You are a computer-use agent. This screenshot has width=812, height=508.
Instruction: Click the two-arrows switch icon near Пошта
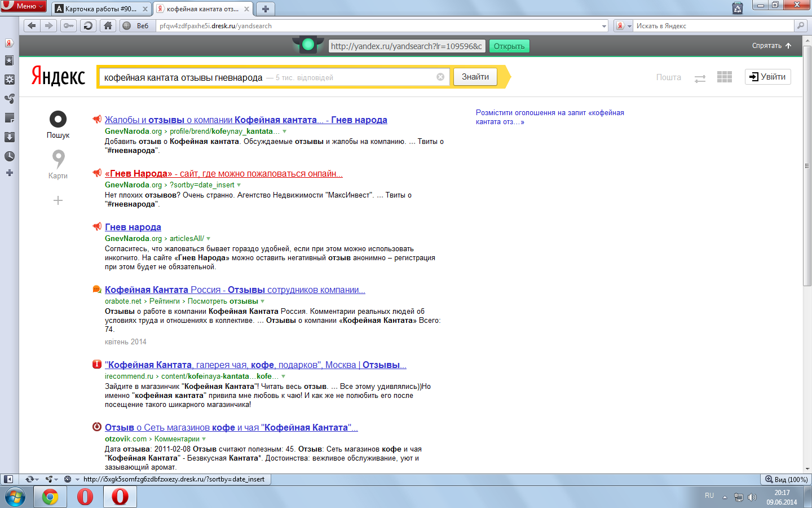(700, 79)
